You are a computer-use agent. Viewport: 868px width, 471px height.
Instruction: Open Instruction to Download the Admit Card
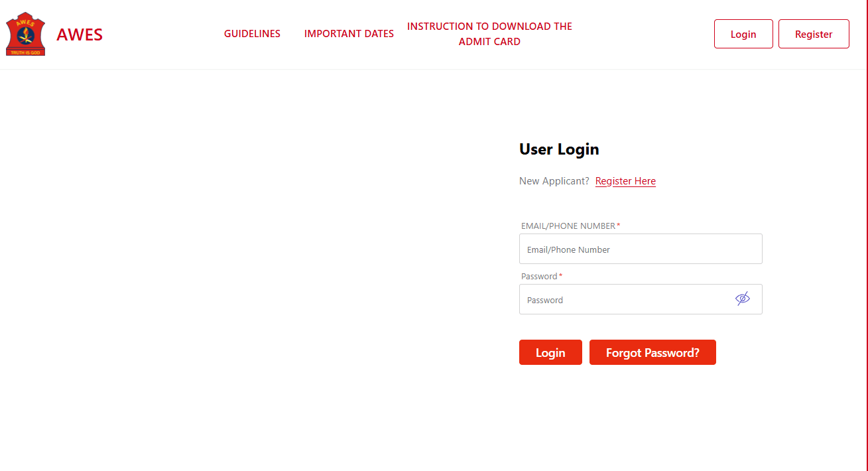point(489,34)
